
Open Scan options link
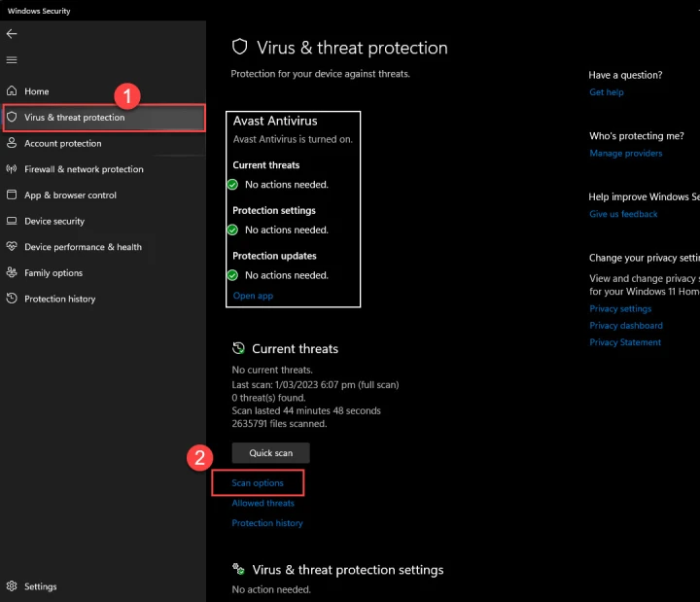click(x=258, y=482)
